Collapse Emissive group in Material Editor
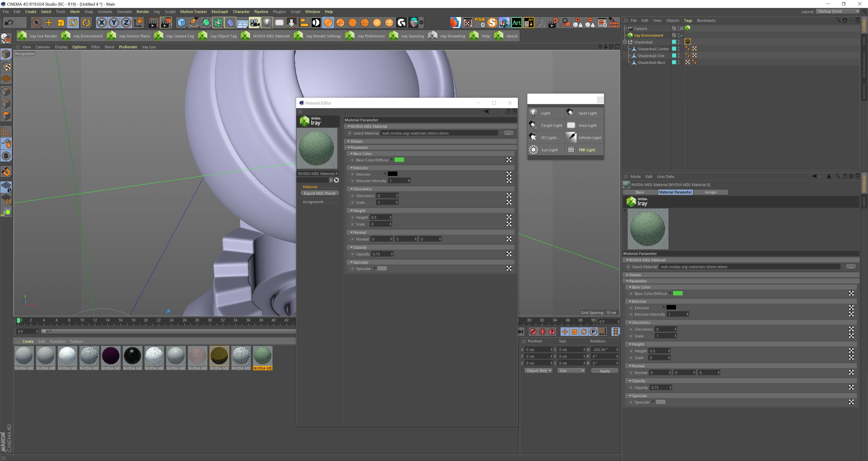868x461 pixels. pyautogui.click(x=351, y=168)
